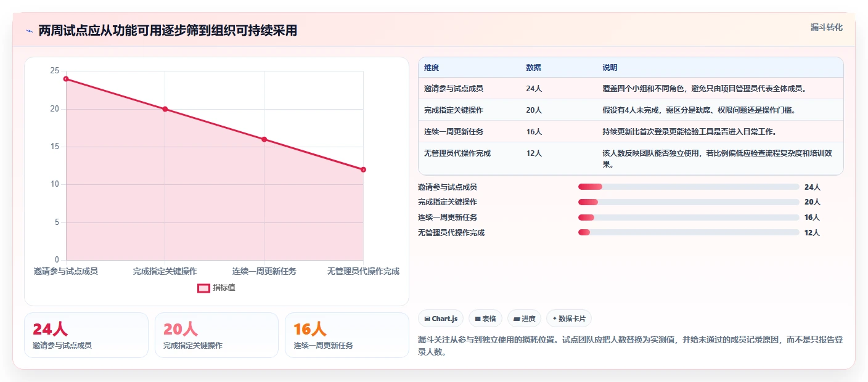Select the 数据卡片 tag chip

pos(568,319)
